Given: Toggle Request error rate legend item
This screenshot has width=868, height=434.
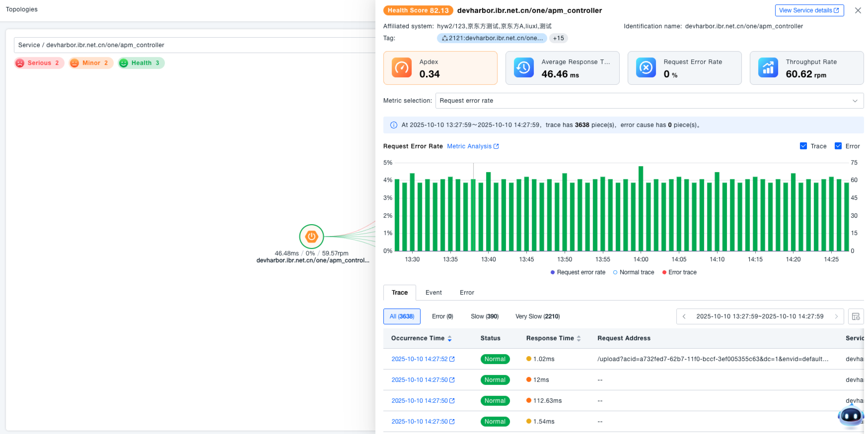Looking at the screenshot, I should (x=578, y=272).
